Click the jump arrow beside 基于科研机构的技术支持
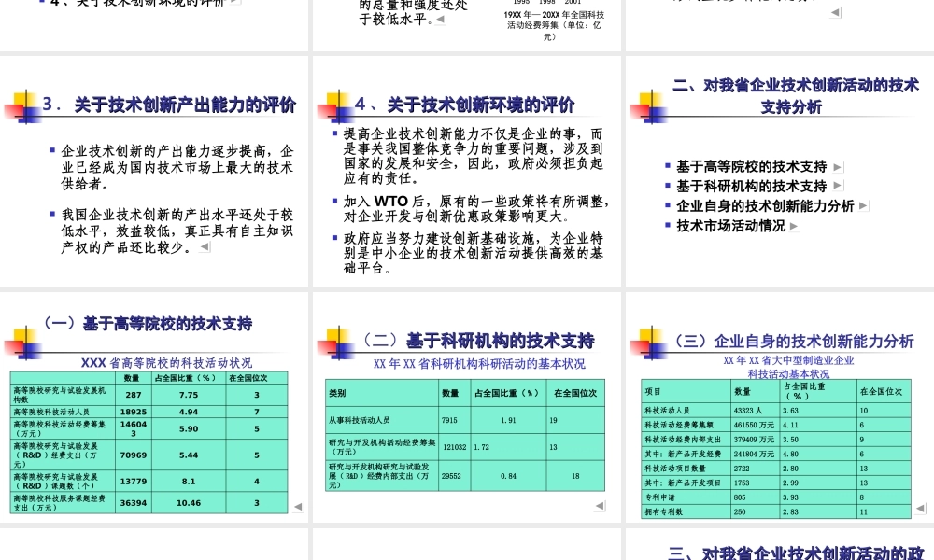 tap(838, 185)
